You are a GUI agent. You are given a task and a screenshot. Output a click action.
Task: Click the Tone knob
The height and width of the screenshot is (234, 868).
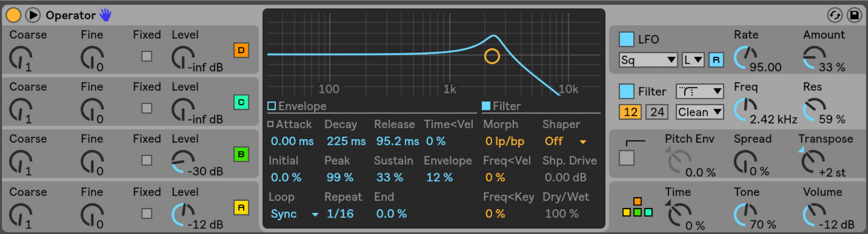click(746, 215)
